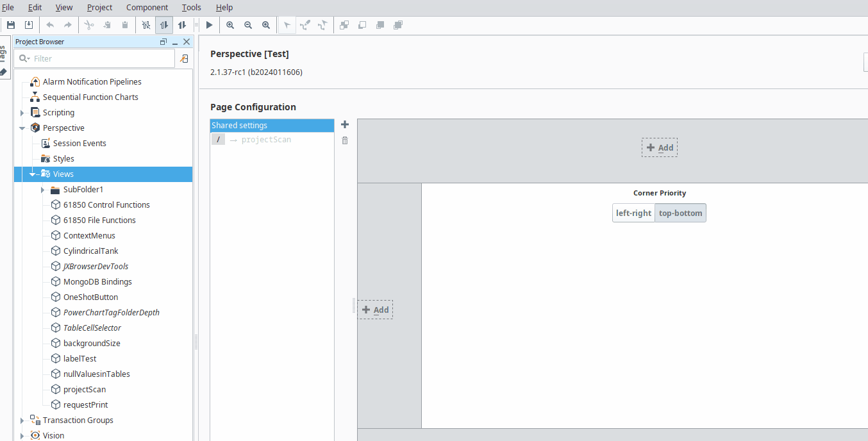Click Add in the top dock area
Screen dimensions: 868x441
pos(660,147)
